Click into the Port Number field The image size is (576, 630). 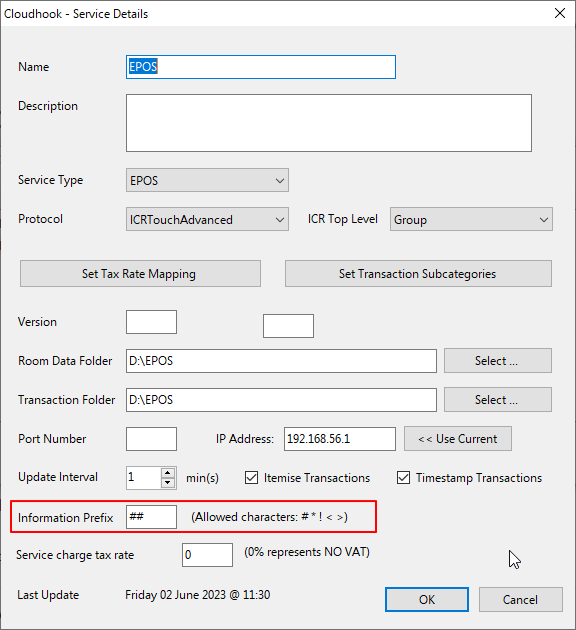[151, 439]
